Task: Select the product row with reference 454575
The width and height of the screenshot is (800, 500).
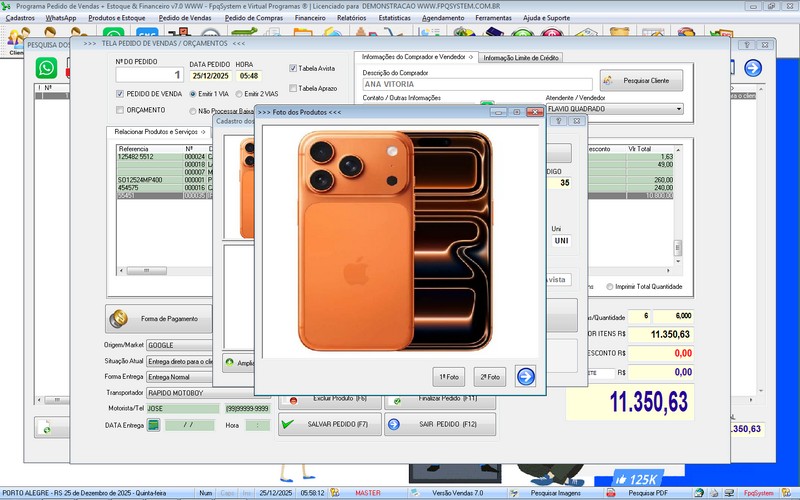Action: pyautogui.click(x=164, y=188)
